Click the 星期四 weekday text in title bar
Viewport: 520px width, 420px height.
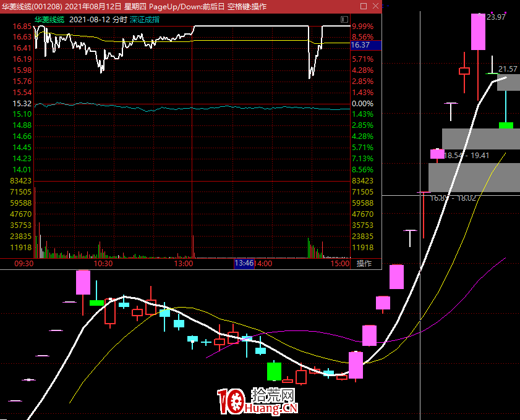[135, 7]
